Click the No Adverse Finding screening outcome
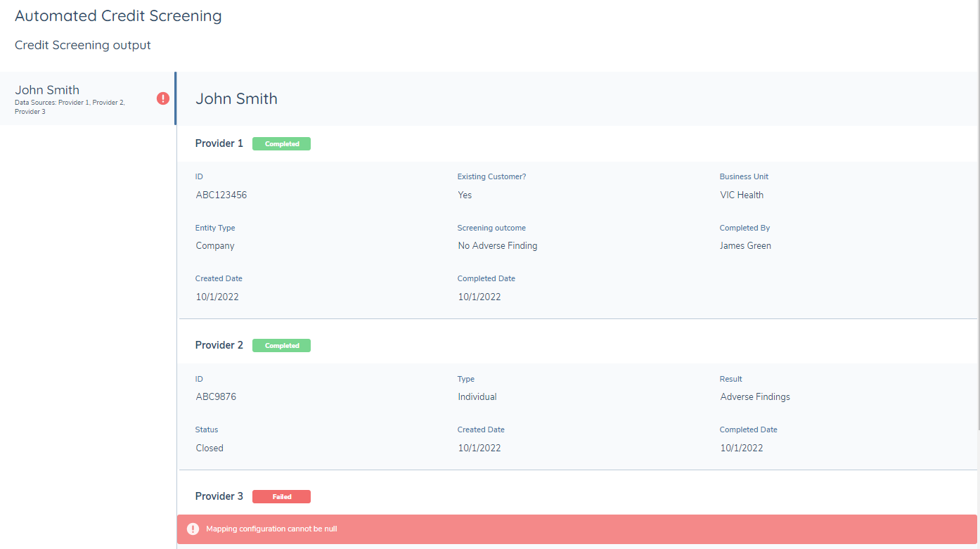The image size is (980, 549). [x=498, y=246]
